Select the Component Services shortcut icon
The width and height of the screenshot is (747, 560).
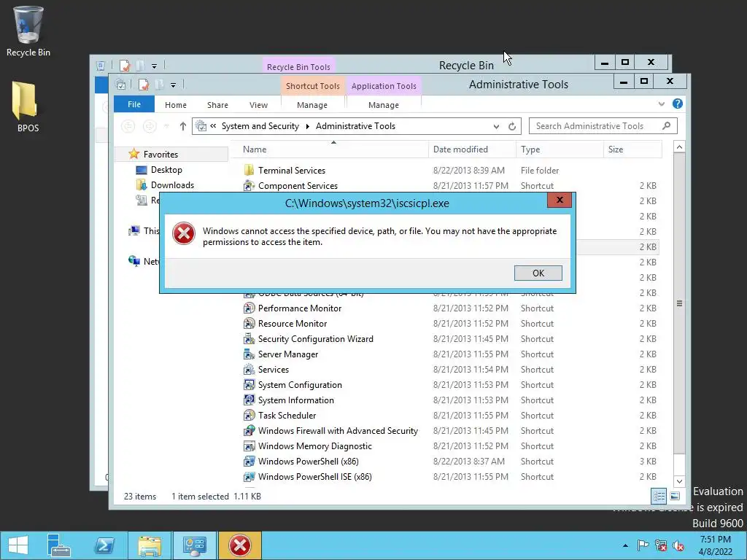point(249,186)
